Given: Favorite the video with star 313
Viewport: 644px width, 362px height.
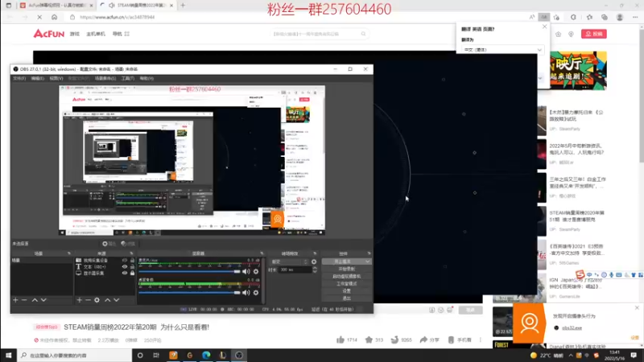Looking at the screenshot, I should click(x=374, y=339).
